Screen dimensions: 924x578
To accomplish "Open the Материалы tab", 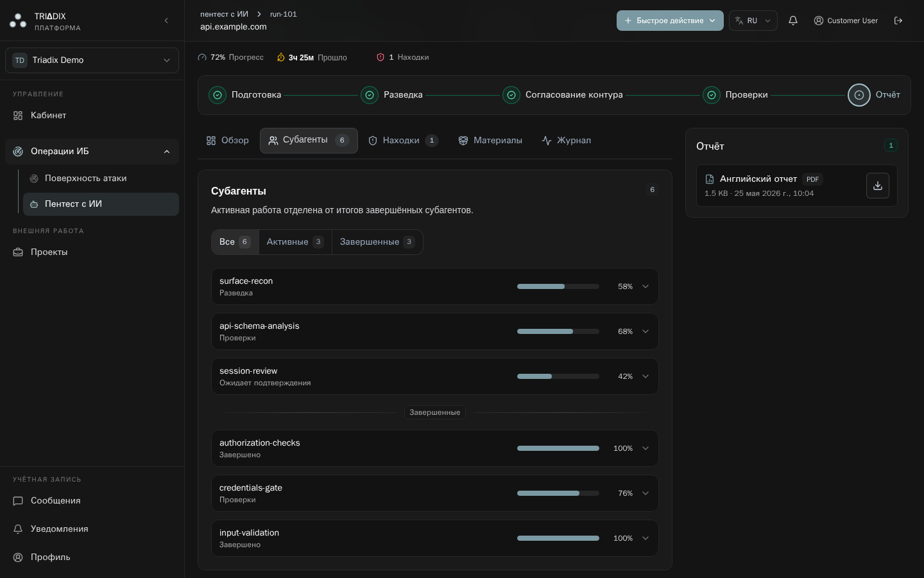I will point(490,141).
